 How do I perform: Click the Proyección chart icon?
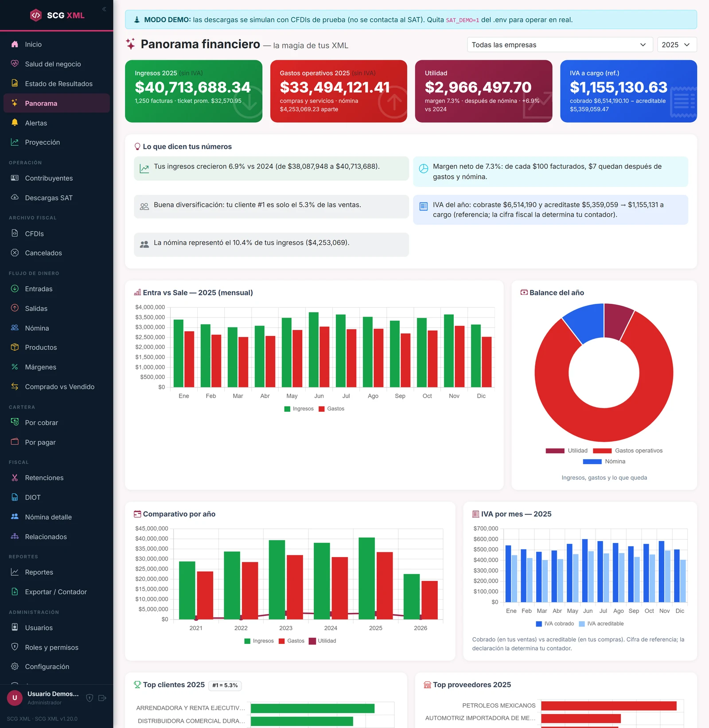tap(15, 142)
